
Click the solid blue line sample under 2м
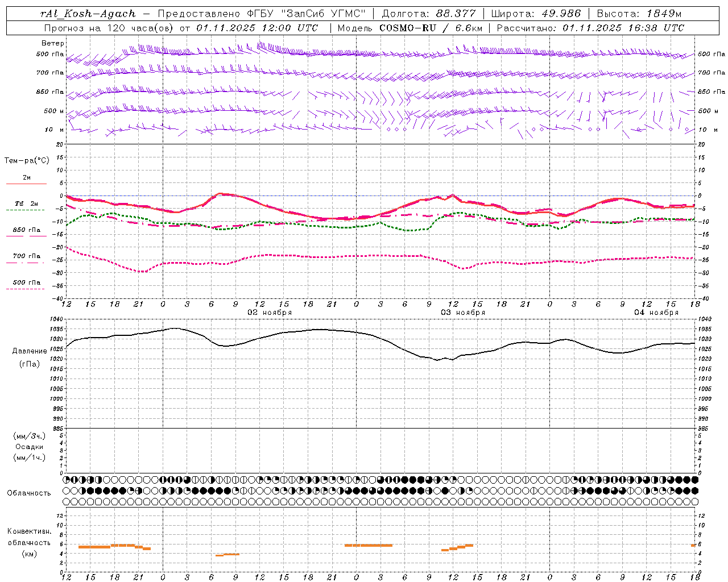coord(26,184)
